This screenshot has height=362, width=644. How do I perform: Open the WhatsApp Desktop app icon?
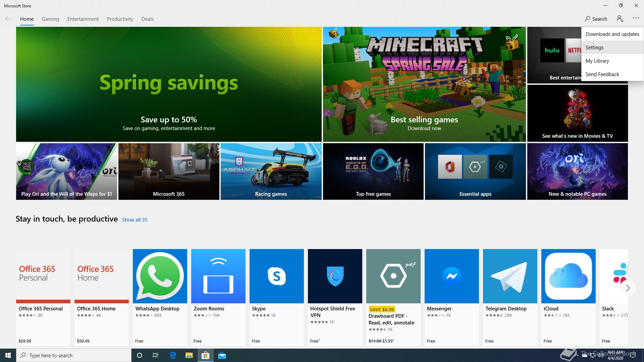[x=160, y=276]
